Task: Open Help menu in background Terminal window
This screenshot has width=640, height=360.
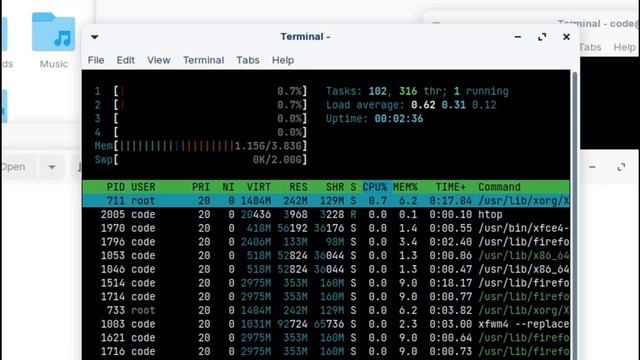Action: 624,47
